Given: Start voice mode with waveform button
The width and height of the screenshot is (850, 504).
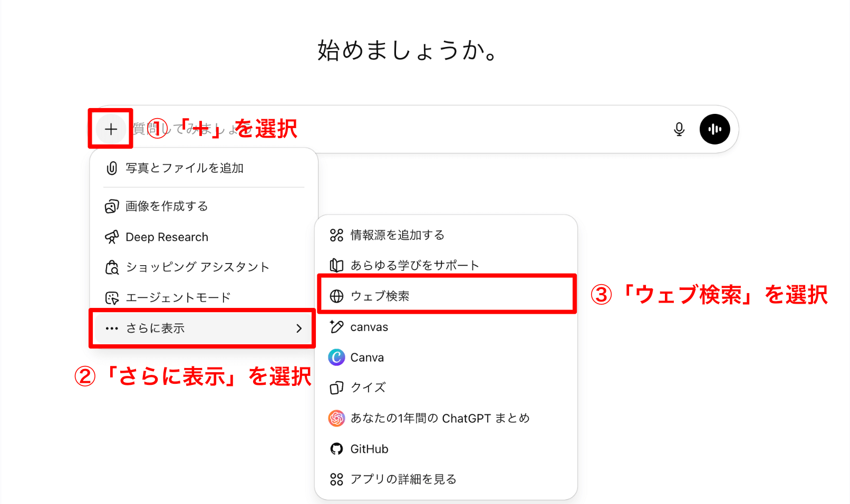Looking at the screenshot, I should click(714, 129).
